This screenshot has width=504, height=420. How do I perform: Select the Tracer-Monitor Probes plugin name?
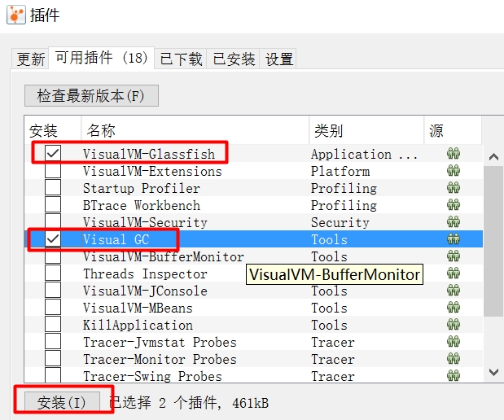click(x=160, y=359)
